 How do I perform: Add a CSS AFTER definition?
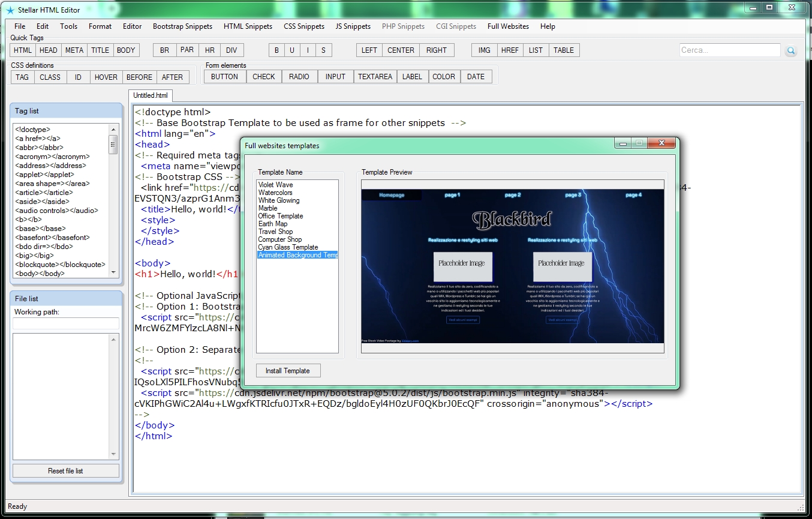pyautogui.click(x=173, y=77)
